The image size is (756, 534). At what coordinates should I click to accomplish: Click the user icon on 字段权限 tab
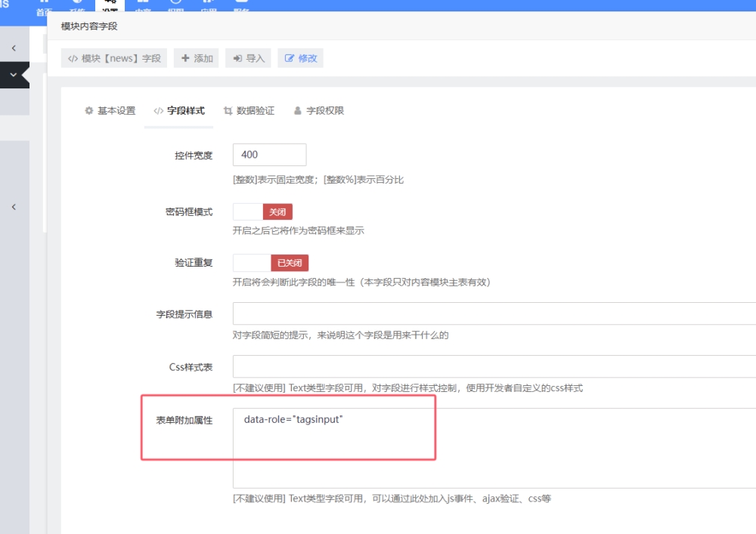tap(298, 110)
